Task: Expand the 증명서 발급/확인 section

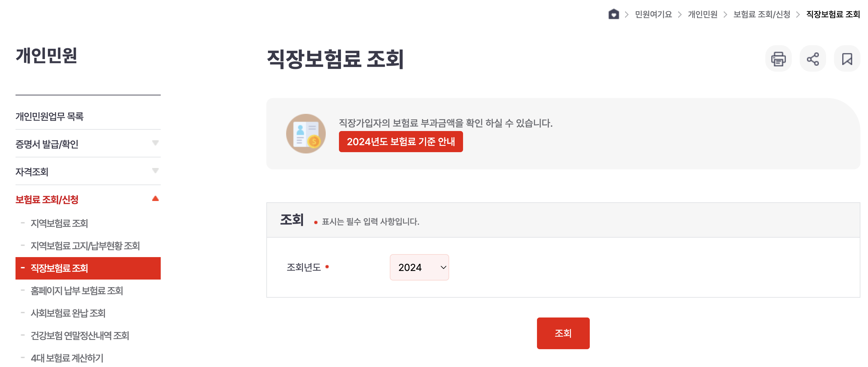Action: (155, 144)
